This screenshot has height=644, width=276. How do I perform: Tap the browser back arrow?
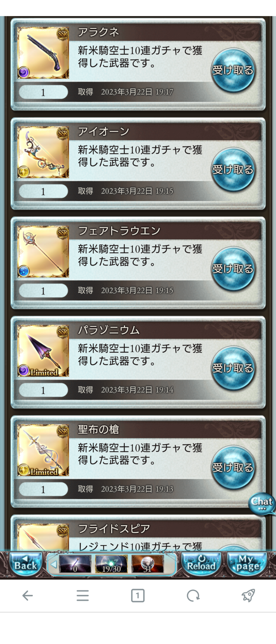pos(28,595)
